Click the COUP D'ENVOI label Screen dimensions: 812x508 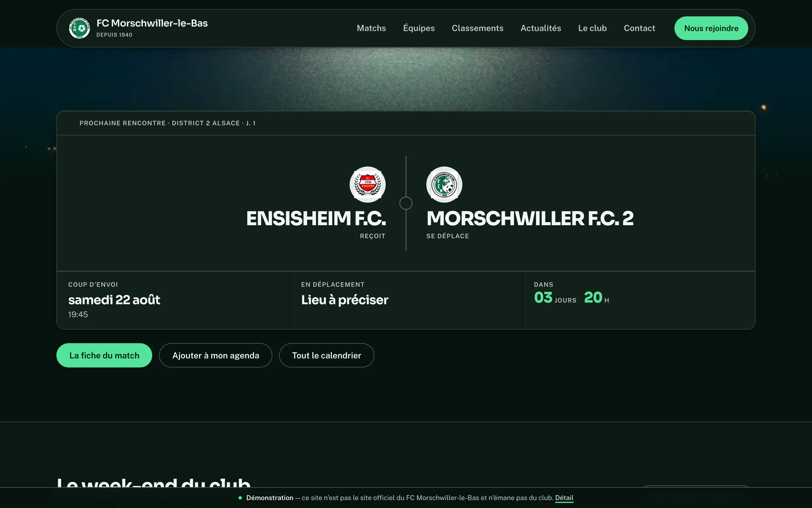[93, 284]
